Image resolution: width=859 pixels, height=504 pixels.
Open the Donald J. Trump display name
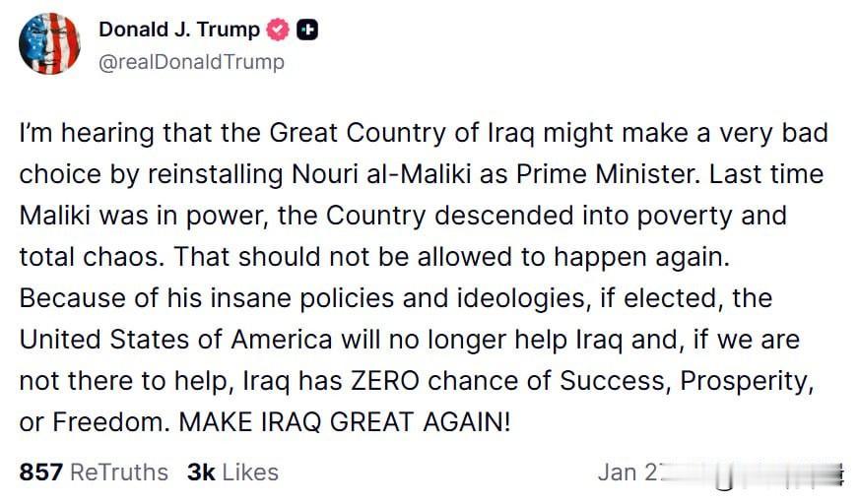point(179,30)
